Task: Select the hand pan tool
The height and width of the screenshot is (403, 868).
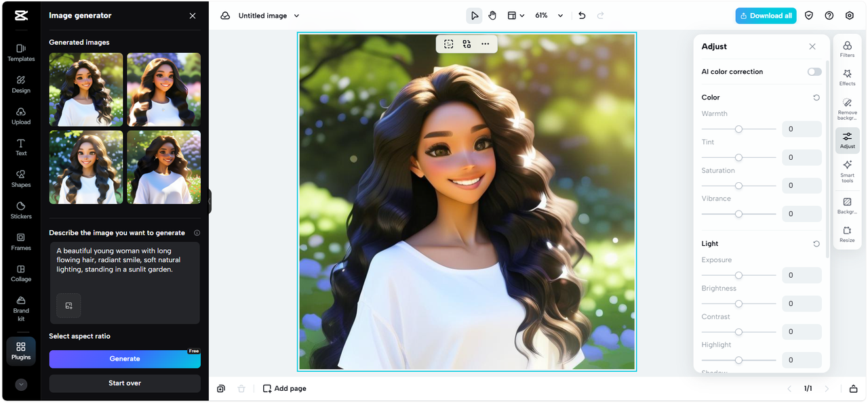Action: click(492, 16)
